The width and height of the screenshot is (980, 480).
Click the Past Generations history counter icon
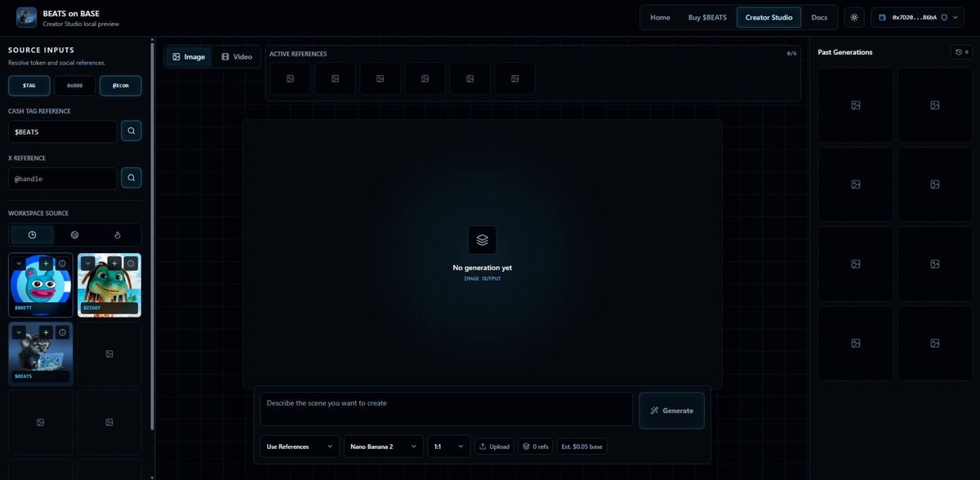tap(961, 52)
